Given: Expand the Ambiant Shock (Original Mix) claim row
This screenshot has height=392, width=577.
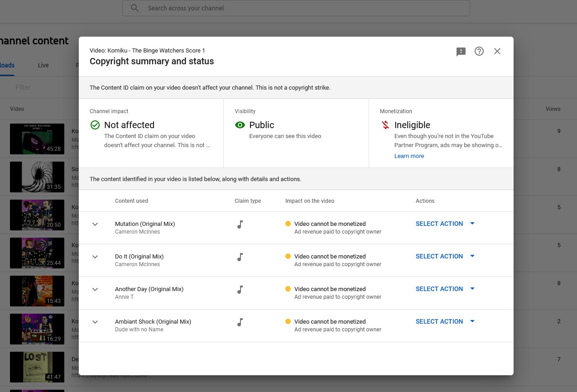Looking at the screenshot, I should coord(95,322).
